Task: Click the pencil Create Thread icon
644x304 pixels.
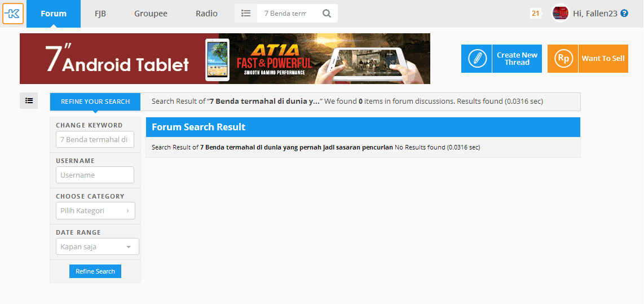Action: pos(477,58)
